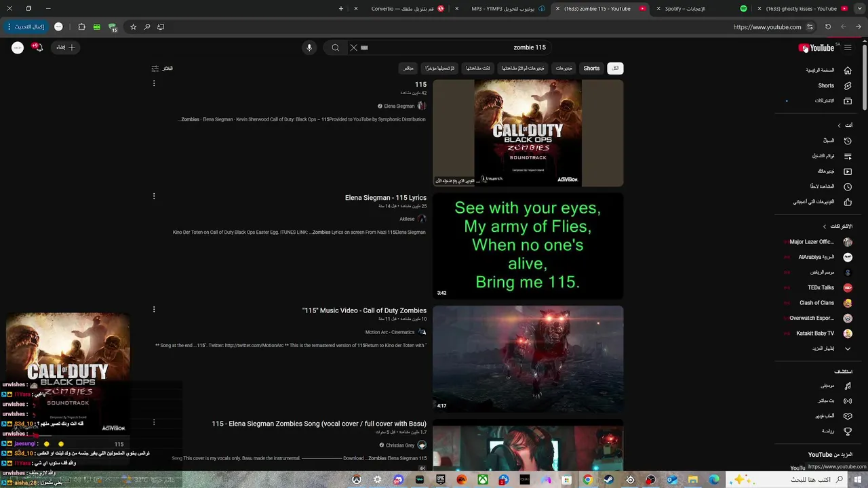Image resolution: width=868 pixels, height=488 pixels.
Task: Bookmark this page with the star icon
Action: coord(134,27)
